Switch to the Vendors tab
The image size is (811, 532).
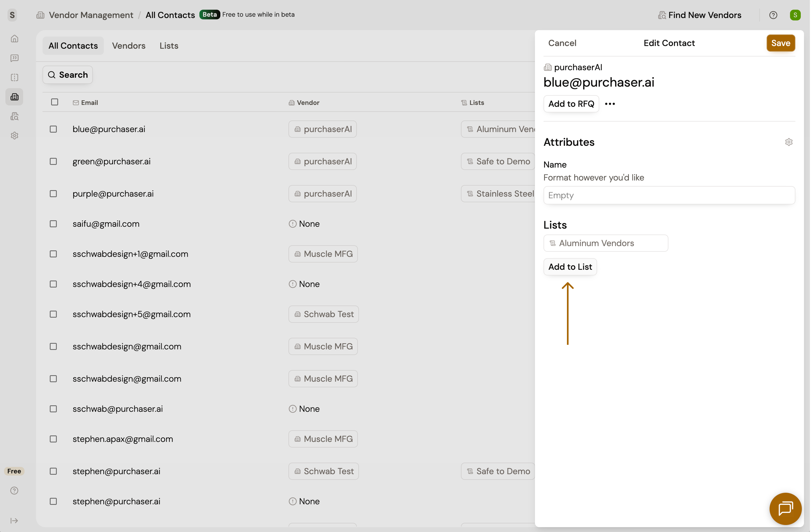129,46
